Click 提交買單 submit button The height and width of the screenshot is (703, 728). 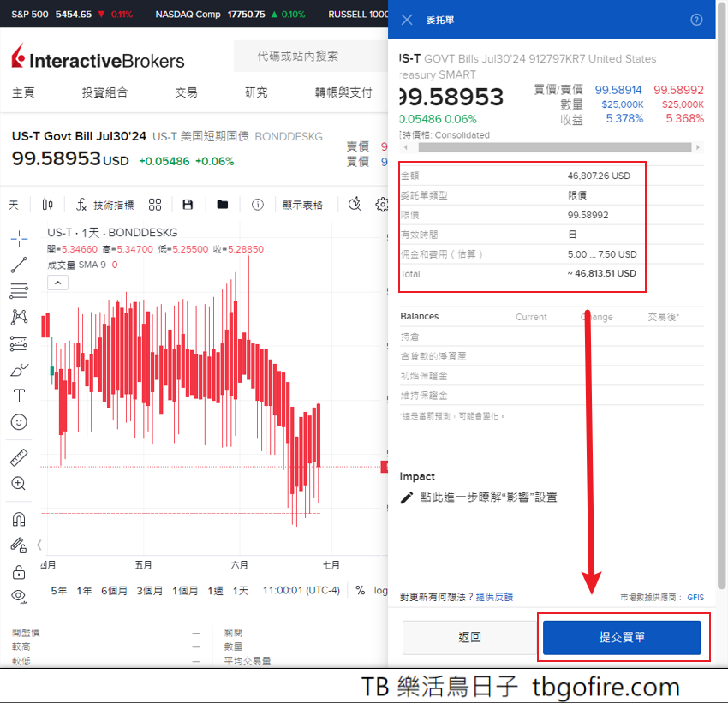[622, 638]
